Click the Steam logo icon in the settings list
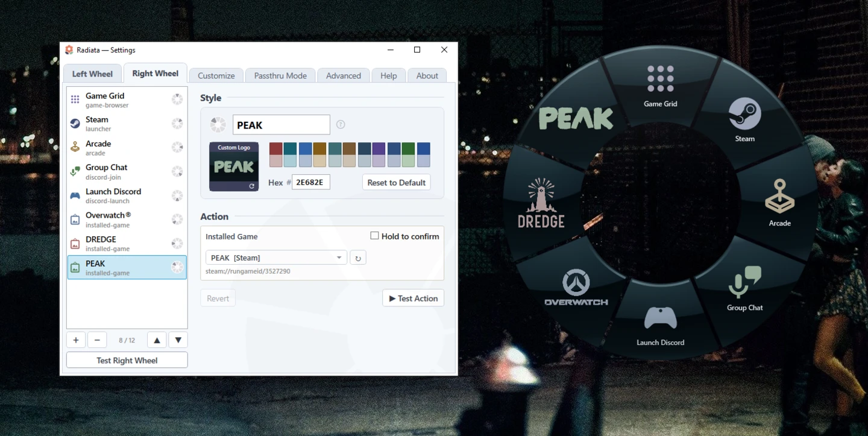The height and width of the screenshot is (436, 868). (x=75, y=124)
